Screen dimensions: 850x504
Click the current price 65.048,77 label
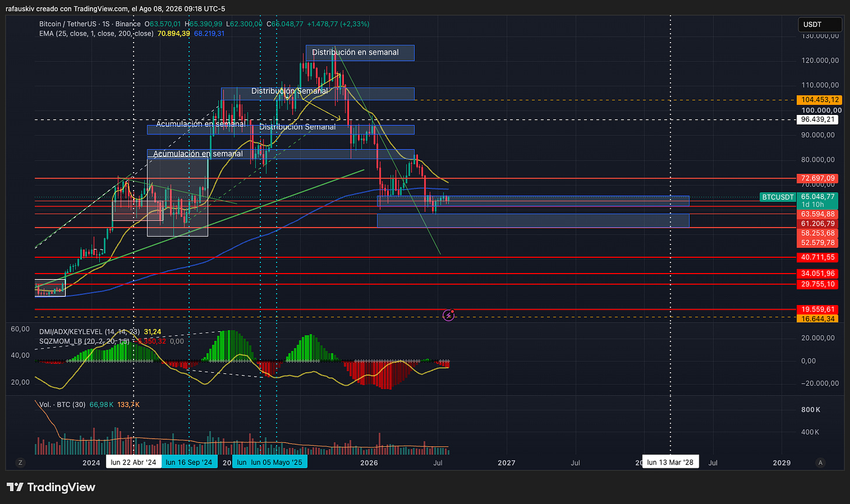click(x=818, y=197)
